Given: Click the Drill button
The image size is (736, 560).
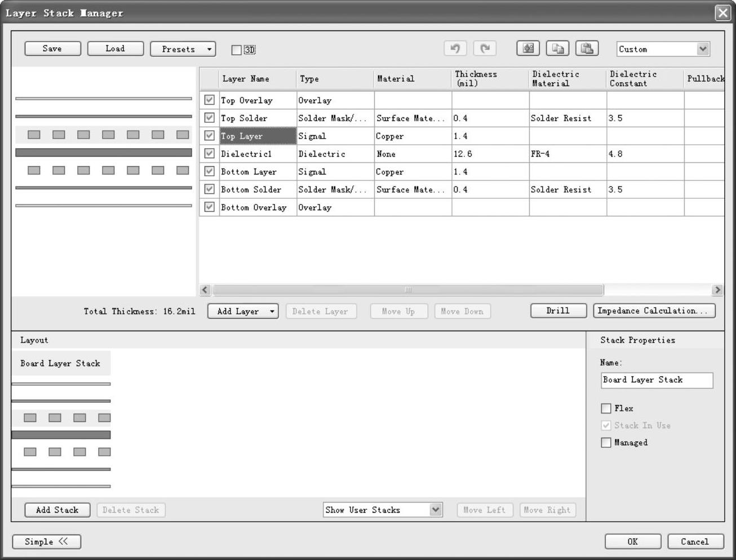Looking at the screenshot, I should pyautogui.click(x=558, y=311).
